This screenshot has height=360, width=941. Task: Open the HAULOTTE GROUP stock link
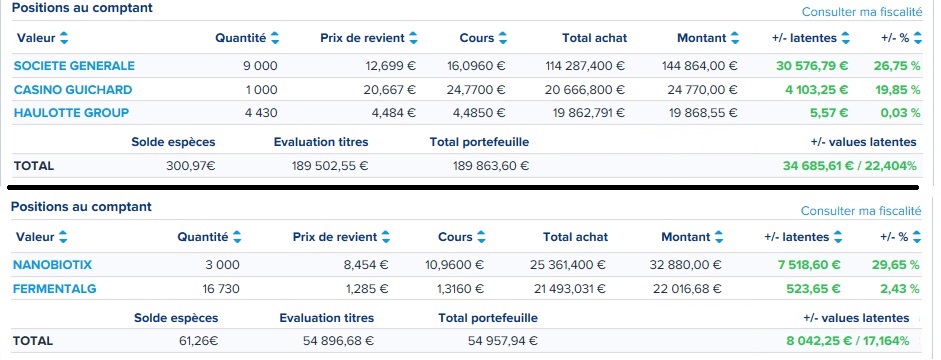click(x=71, y=113)
